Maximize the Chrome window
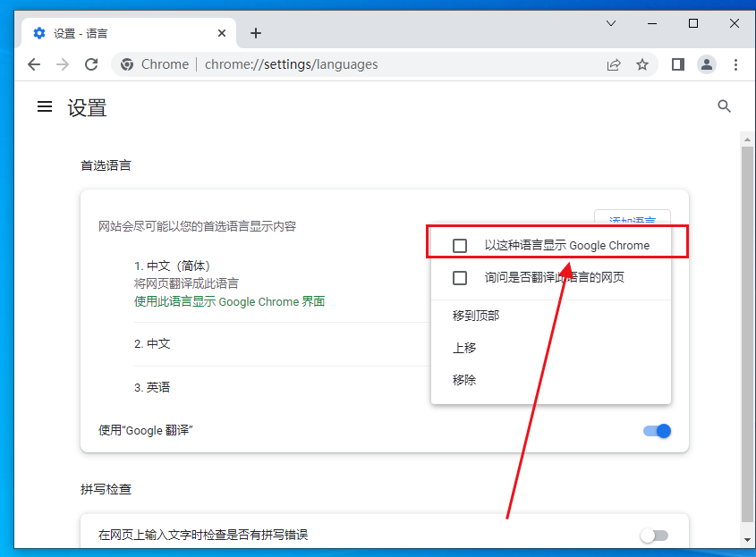The image size is (756, 557). point(693,23)
